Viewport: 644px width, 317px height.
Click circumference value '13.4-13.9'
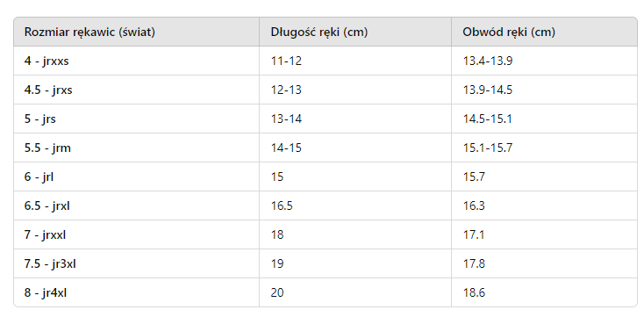pyautogui.click(x=488, y=61)
